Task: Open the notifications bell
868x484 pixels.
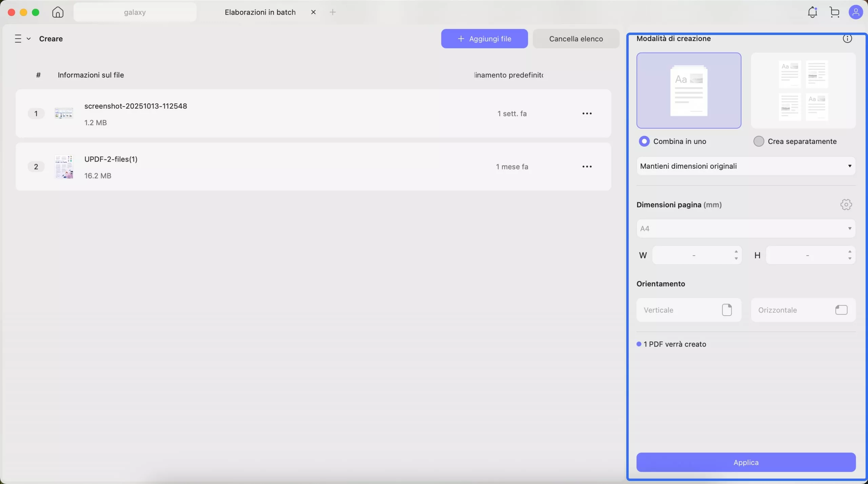Action: pos(812,12)
